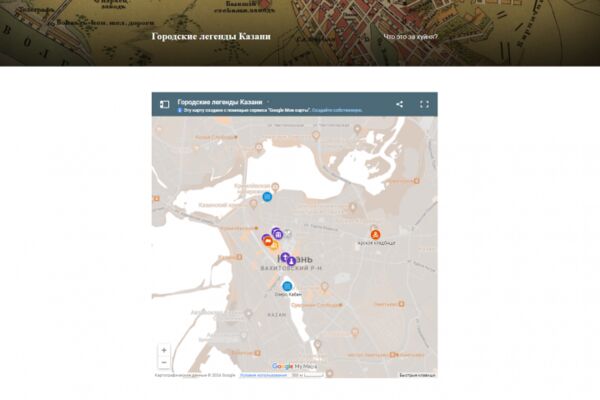Click the blue info icon in map header
Viewport: 600px width, 400px height.
[x=179, y=110]
